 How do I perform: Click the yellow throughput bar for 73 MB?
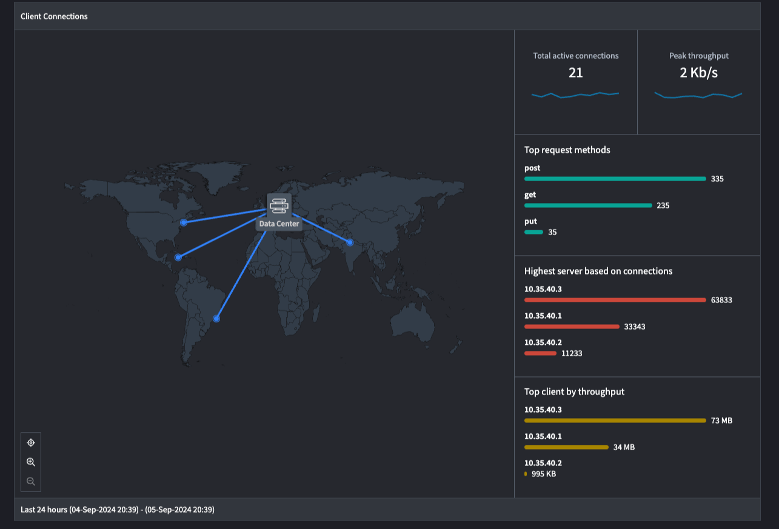(615, 421)
